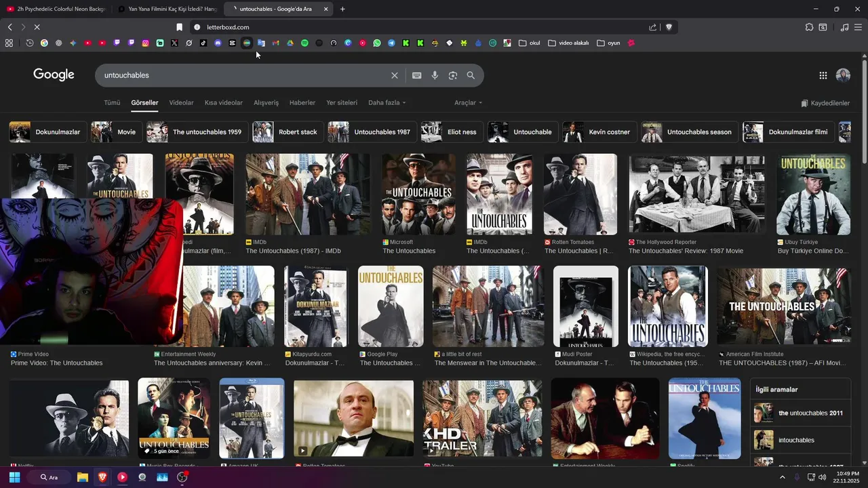Open related search the untouchables 2011
Image resolution: width=868 pixels, height=488 pixels.
pyautogui.click(x=800, y=413)
